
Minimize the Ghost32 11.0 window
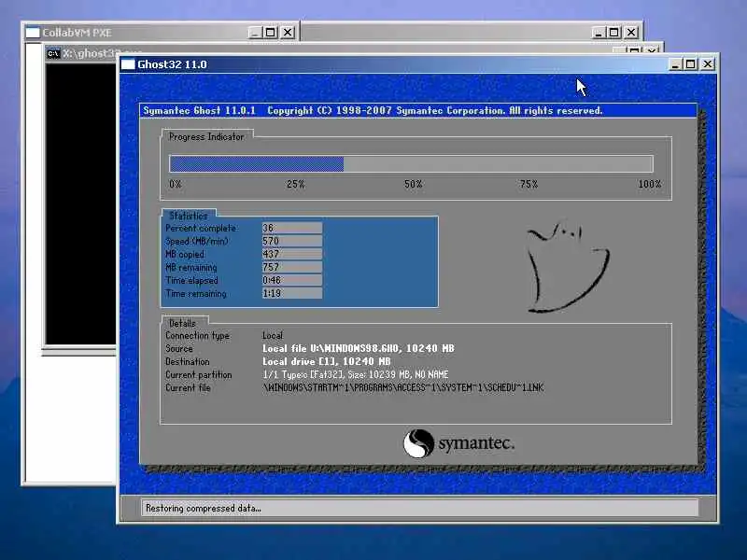pyautogui.click(x=675, y=64)
